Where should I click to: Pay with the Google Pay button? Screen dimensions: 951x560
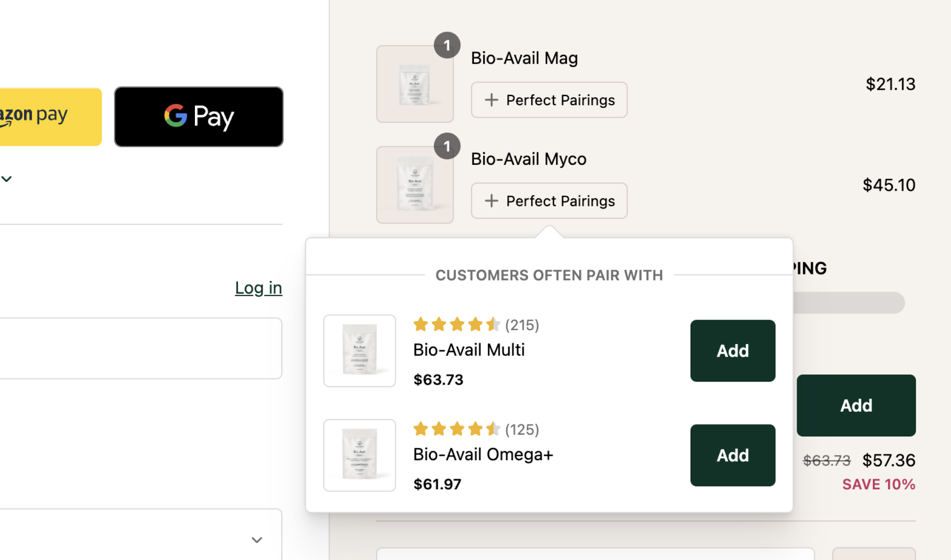coord(198,117)
